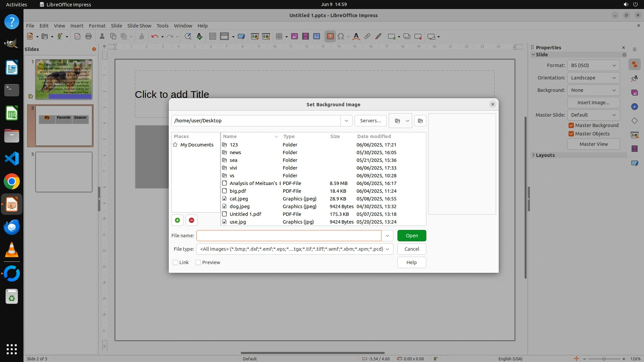This screenshot has height=362, width=644.
Task: Tick the Preview checkbox
Action: pos(198,262)
